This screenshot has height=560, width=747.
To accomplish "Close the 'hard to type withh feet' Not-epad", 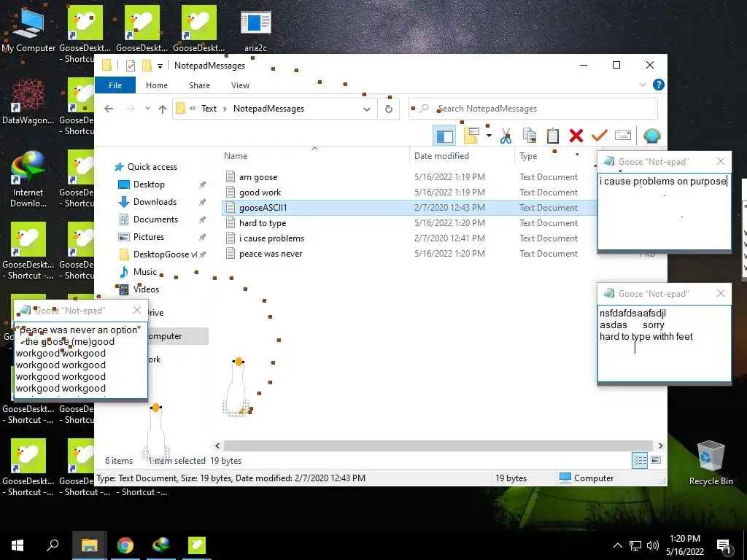I will click(x=721, y=293).
